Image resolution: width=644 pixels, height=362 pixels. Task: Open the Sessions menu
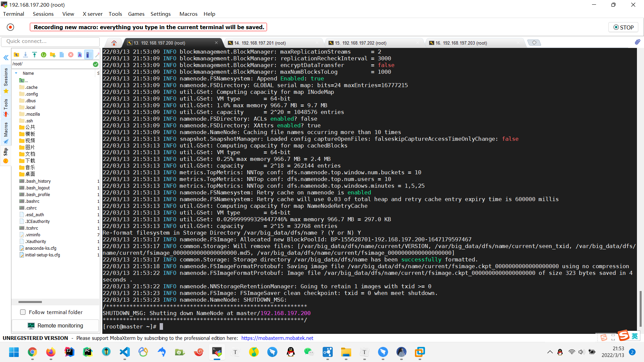click(43, 14)
